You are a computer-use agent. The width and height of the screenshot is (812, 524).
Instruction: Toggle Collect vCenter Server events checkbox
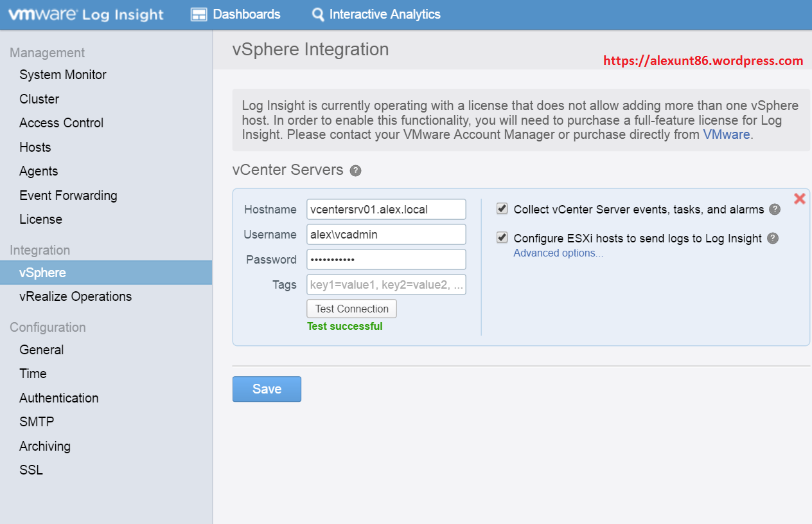[502, 209]
